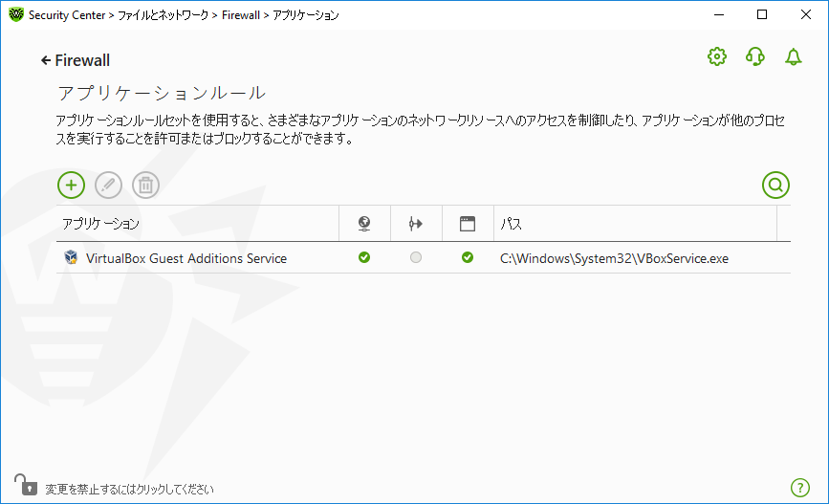The image size is (829, 504).
Task: Sort by パス column header
Action: click(512, 224)
